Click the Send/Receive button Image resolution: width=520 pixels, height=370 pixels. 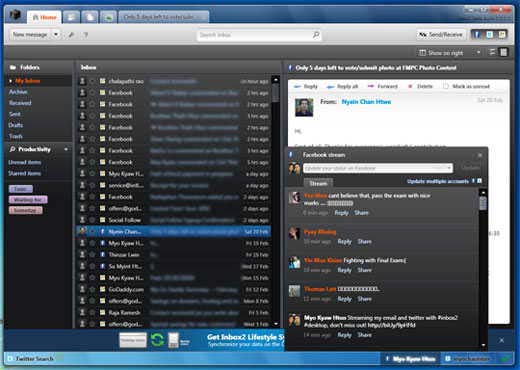pos(441,34)
